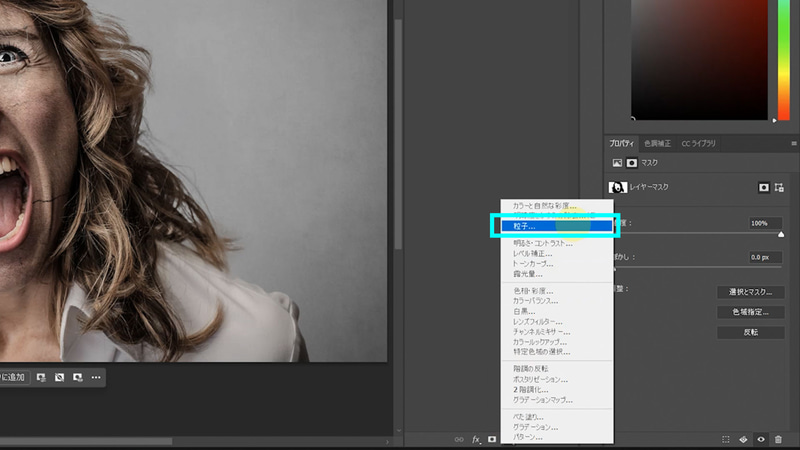The height and width of the screenshot is (450, 800).
Task: Switch to the プロパティ tab
Action: pyautogui.click(x=621, y=143)
